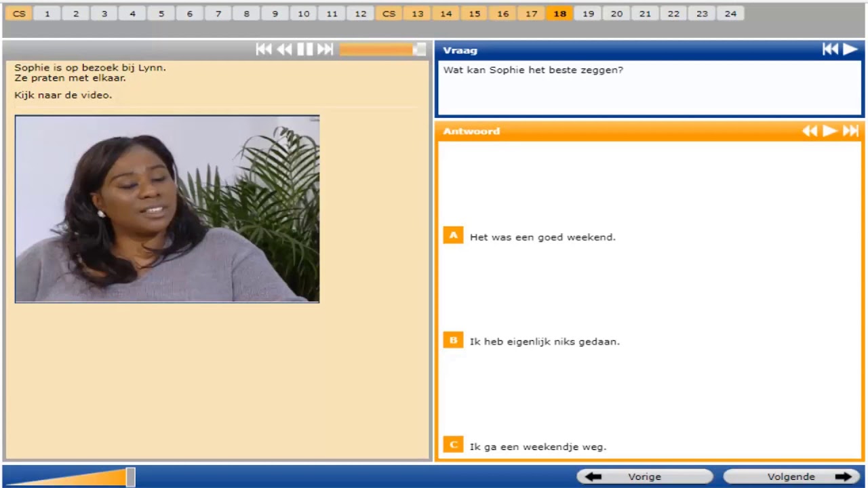Rewind the video to start
This screenshot has height=488, width=868.
(263, 49)
